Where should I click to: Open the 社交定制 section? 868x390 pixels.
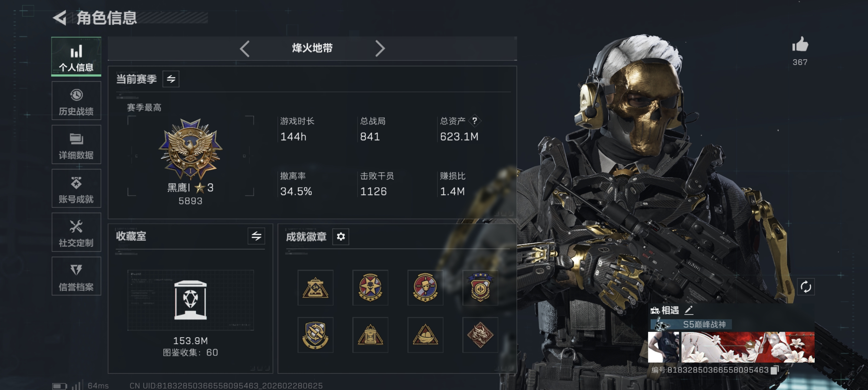(x=76, y=232)
